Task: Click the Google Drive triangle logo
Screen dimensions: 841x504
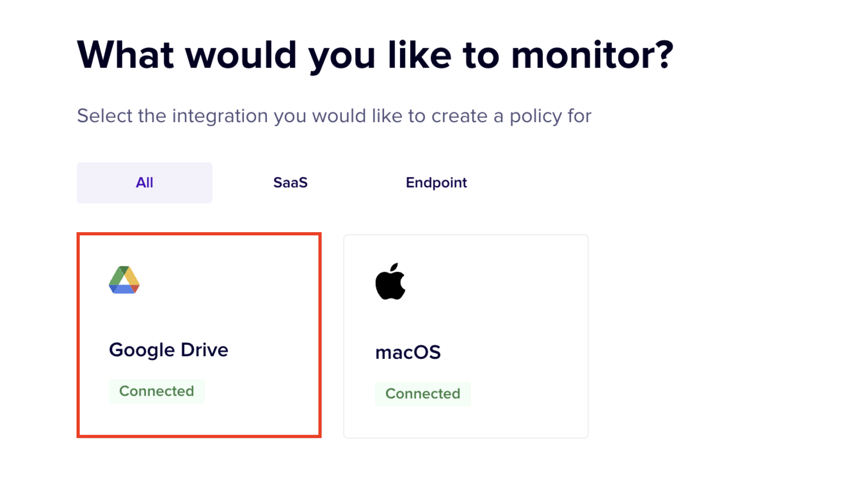Action: click(x=124, y=280)
